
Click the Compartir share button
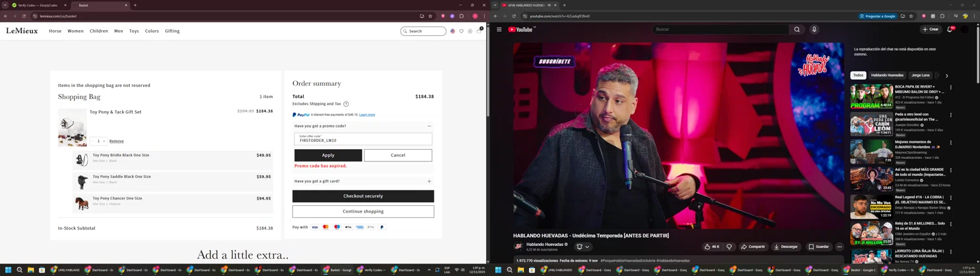click(x=753, y=247)
